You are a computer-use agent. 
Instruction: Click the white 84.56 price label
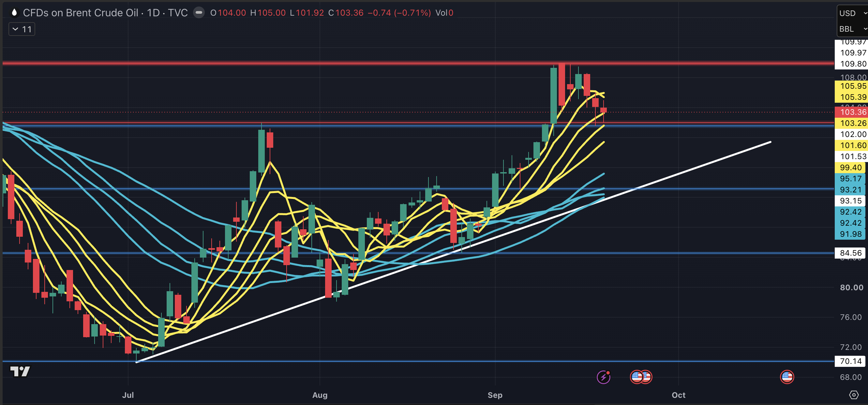(850, 253)
